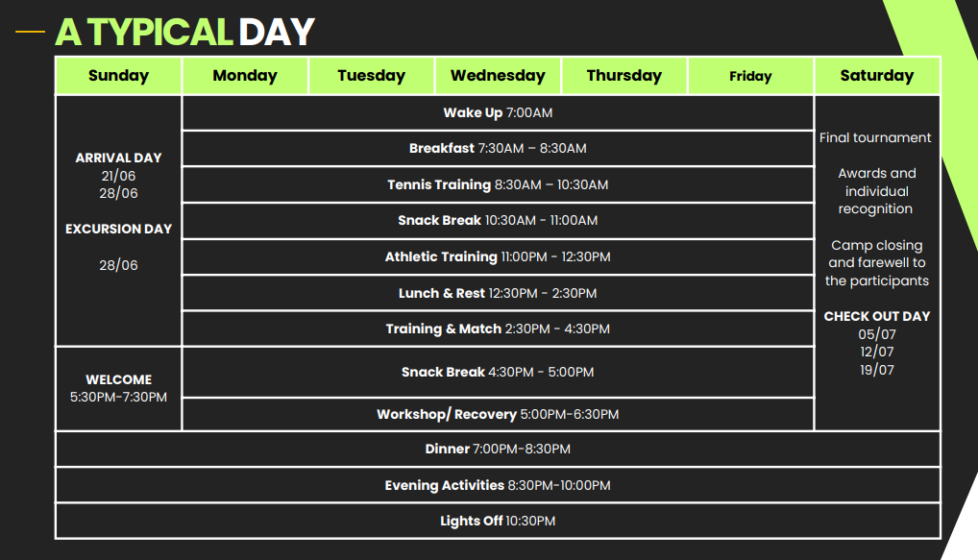Image resolution: width=978 pixels, height=560 pixels.
Task: Select the Monday header cell
Action: click(x=245, y=76)
